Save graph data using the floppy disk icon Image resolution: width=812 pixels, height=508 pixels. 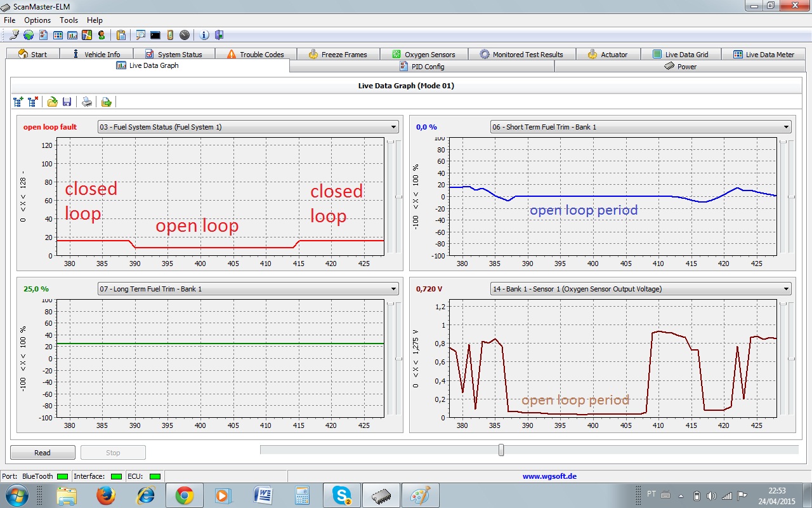(67, 102)
